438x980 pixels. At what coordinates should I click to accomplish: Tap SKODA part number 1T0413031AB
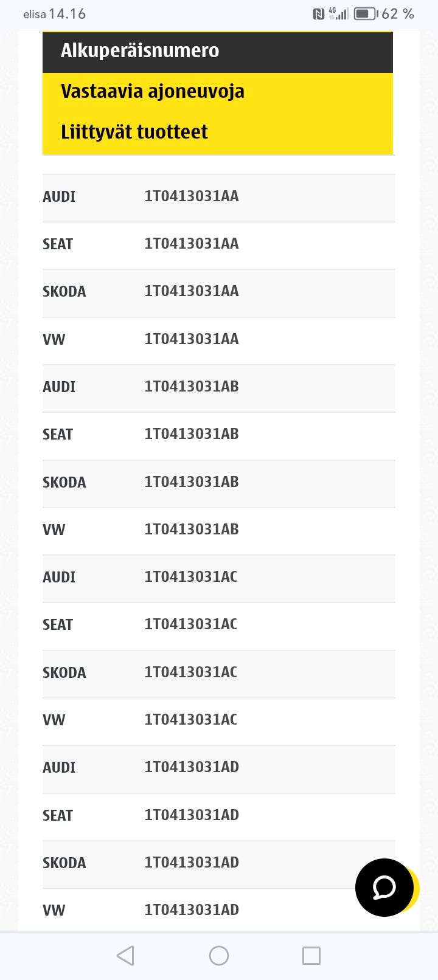(x=192, y=482)
